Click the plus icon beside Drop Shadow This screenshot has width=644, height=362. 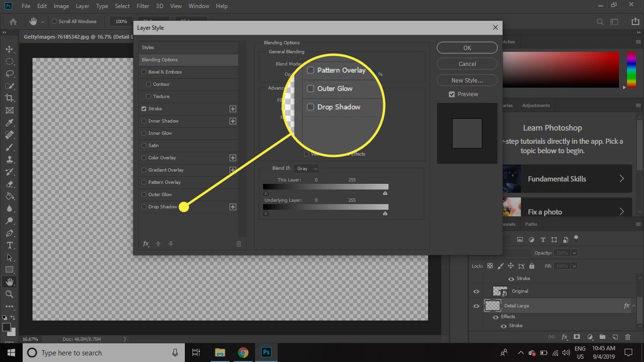(232, 207)
